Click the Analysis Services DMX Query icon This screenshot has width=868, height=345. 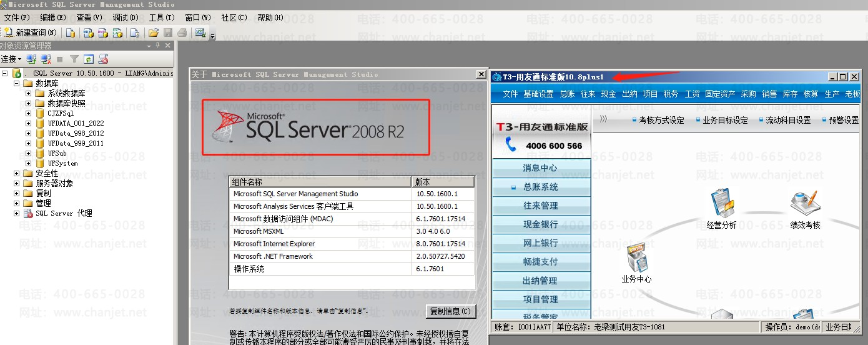coord(102,32)
